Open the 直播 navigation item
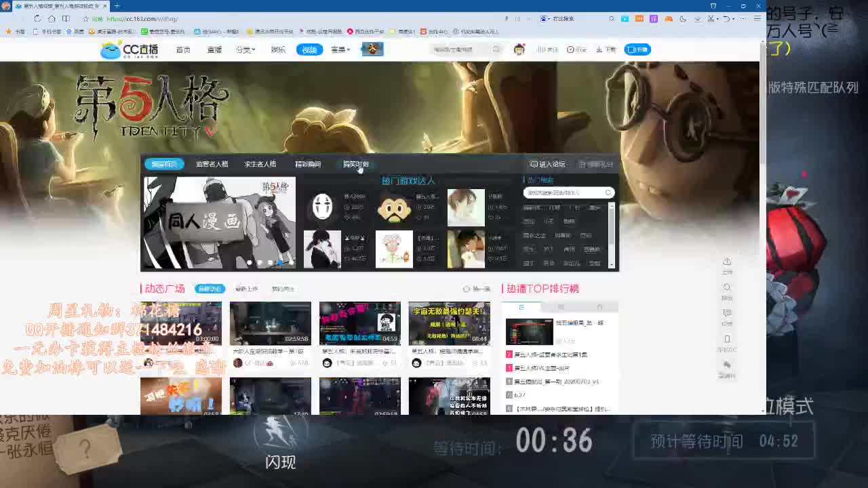The image size is (868, 488). [x=214, y=49]
